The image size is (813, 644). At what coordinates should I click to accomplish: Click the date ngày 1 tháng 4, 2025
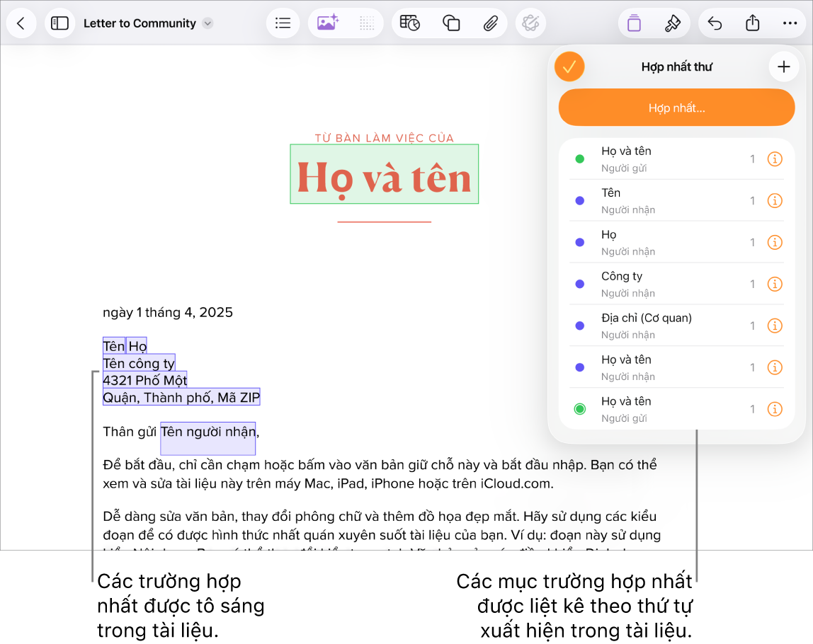[x=167, y=312]
